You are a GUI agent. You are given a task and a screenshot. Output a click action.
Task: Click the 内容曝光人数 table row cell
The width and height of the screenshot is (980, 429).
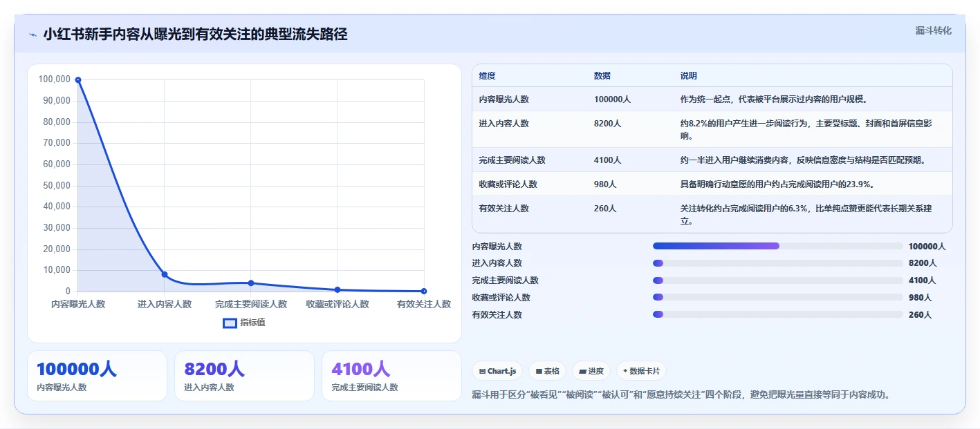pos(504,99)
